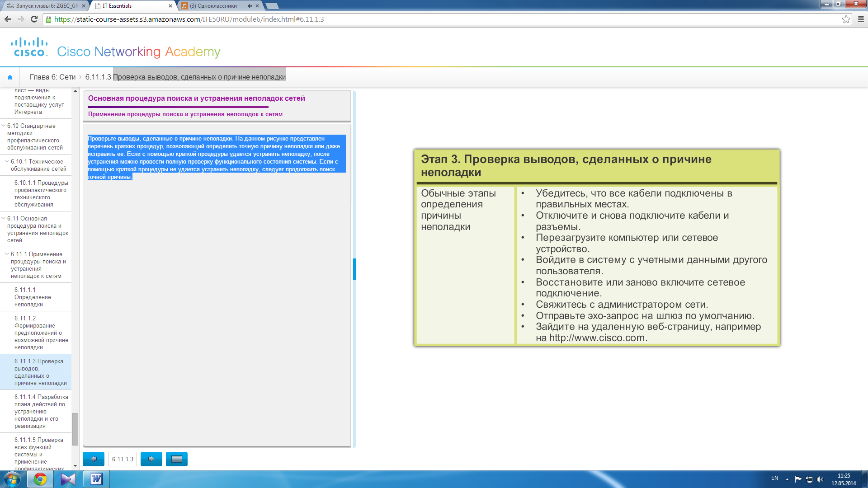The height and width of the screenshot is (488, 868).
Task: Click the EN language indicator
Action: click(774, 478)
